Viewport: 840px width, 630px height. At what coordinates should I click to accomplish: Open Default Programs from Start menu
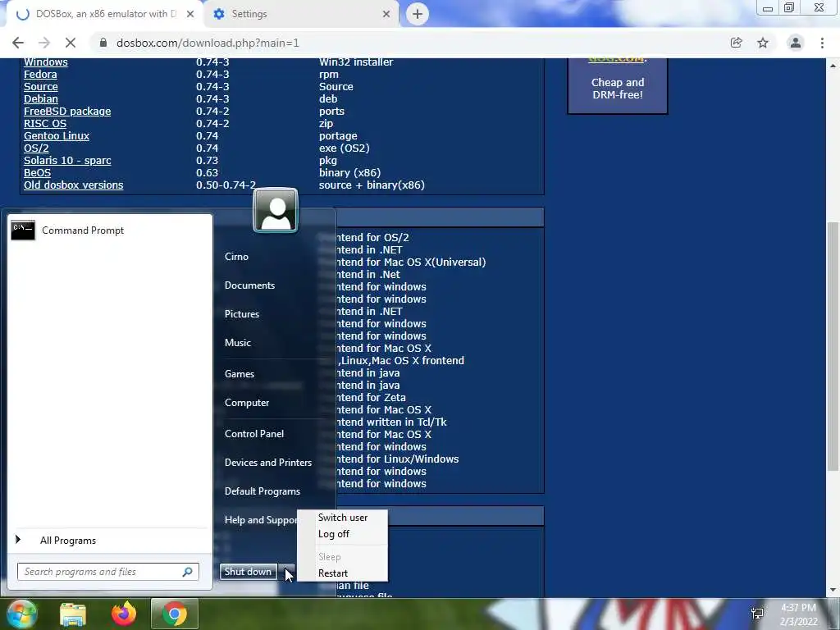tap(262, 491)
